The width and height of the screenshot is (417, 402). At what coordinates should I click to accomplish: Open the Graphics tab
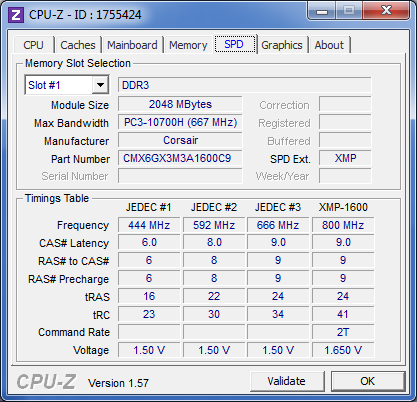click(282, 45)
